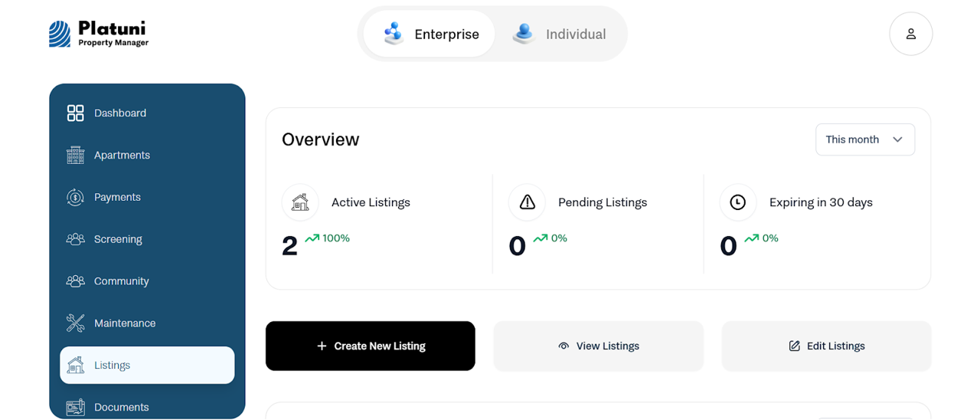Click the 100% growth value

point(336,238)
